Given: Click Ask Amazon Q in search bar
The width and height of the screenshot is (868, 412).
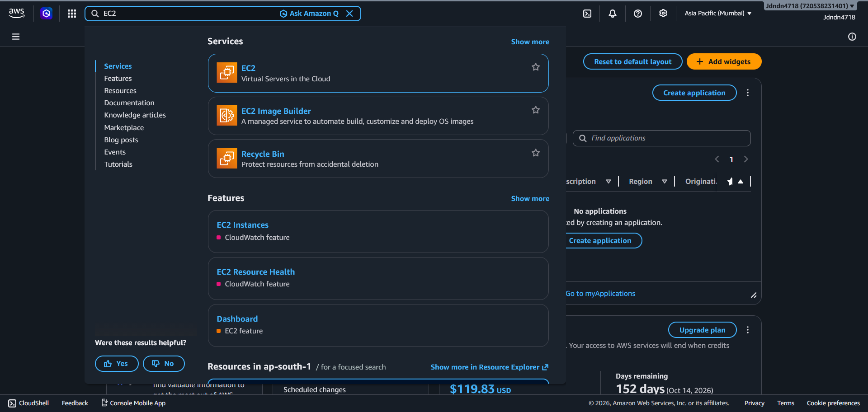Looking at the screenshot, I should pos(309,14).
